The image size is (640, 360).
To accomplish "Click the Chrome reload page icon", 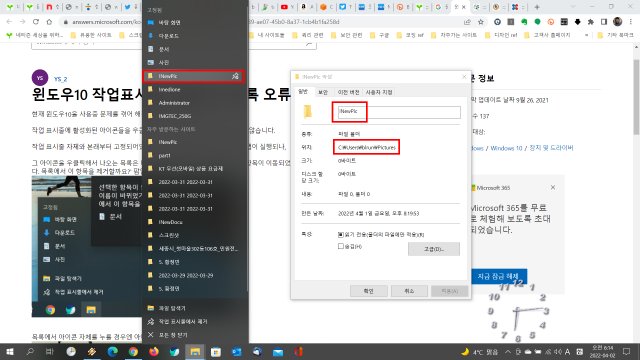I will (36, 22).
